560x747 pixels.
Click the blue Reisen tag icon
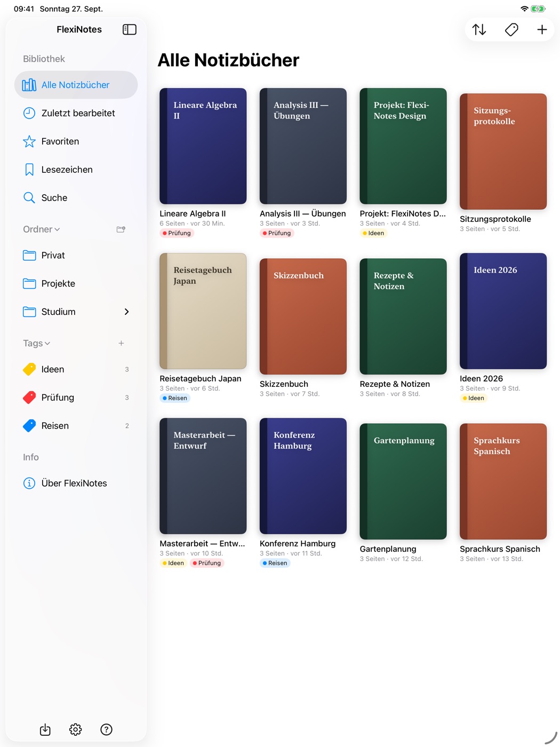(x=29, y=426)
